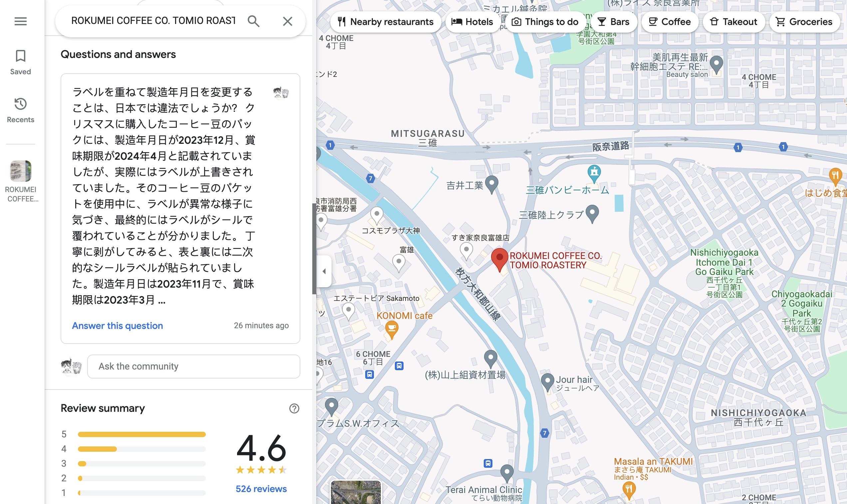The image size is (847, 504).
Task: Open the question asker's avatar
Action: (281, 92)
